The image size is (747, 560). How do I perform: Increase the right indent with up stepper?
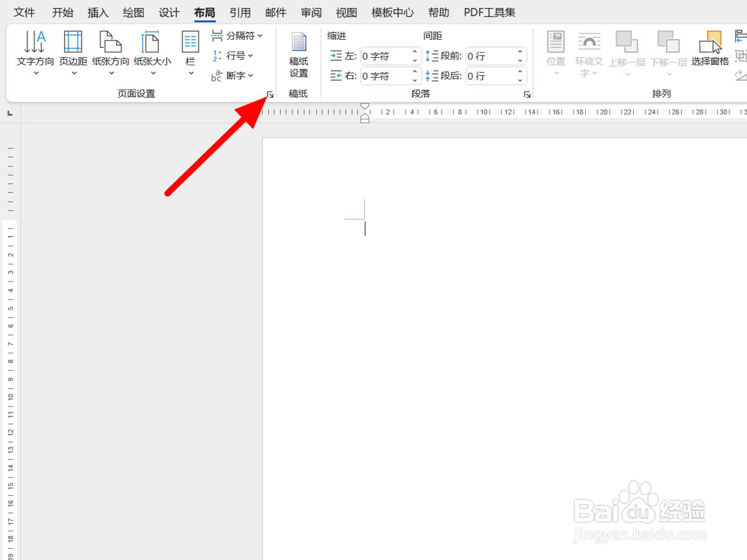point(415,72)
